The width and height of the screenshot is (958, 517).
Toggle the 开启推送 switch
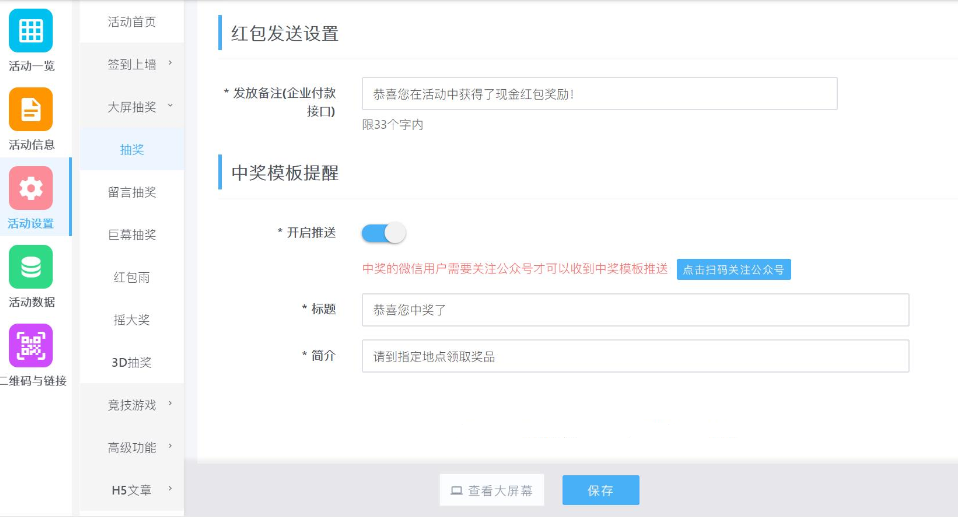tap(384, 233)
